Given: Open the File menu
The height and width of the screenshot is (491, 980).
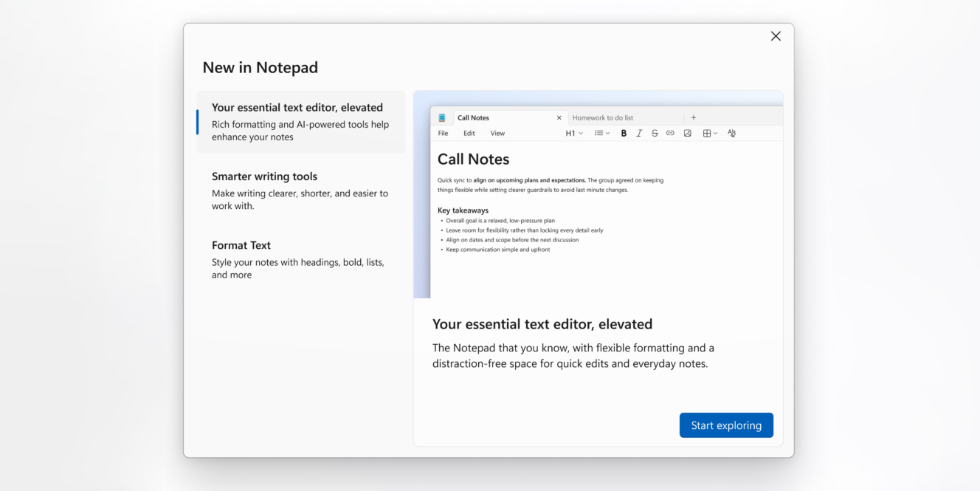Looking at the screenshot, I should click(443, 133).
